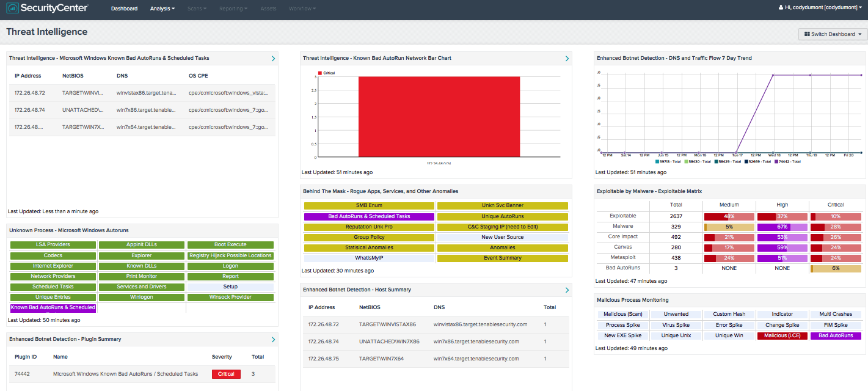The height and width of the screenshot is (391, 868).
Task: Open the Assets menu item
Action: 268,9
